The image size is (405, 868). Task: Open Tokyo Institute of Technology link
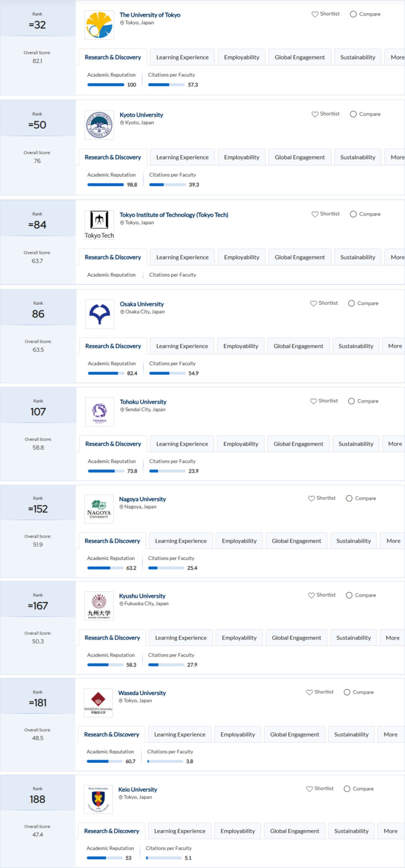[174, 215]
